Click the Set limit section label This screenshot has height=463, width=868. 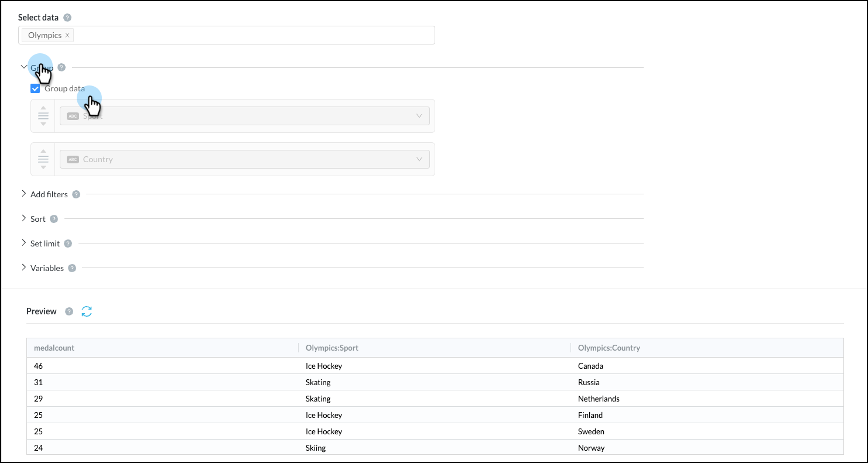pyautogui.click(x=45, y=243)
